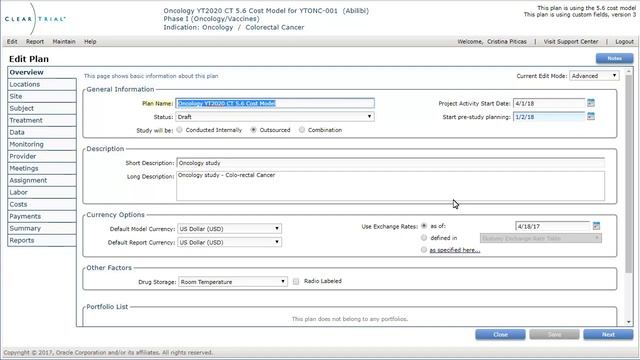Switch to Subject tab
The height and width of the screenshot is (360, 640).
[42, 108]
